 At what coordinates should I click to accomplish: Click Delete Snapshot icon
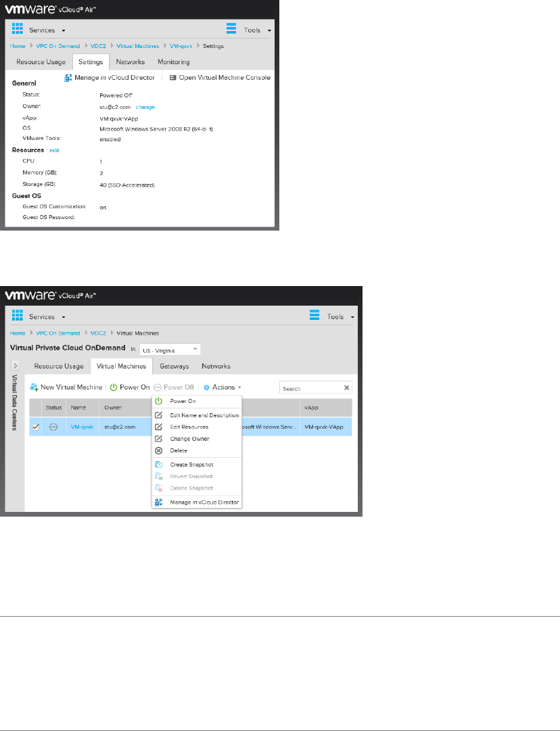point(158,488)
